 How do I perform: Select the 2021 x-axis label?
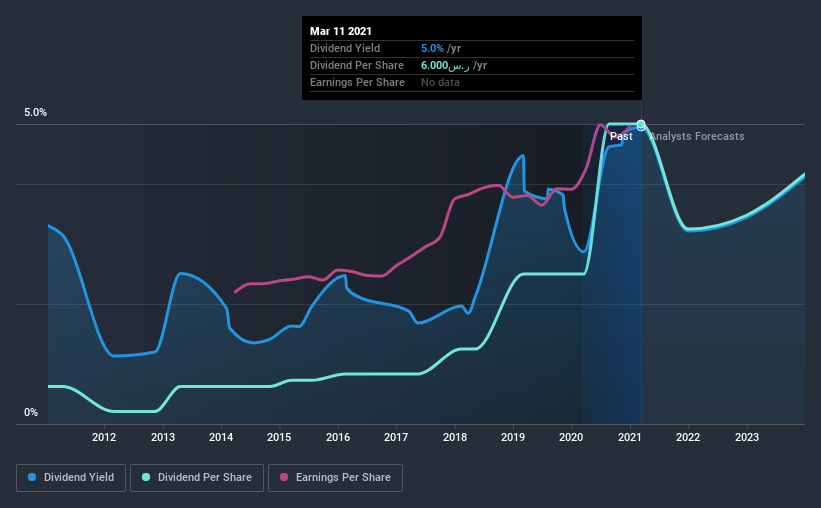(x=629, y=437)
